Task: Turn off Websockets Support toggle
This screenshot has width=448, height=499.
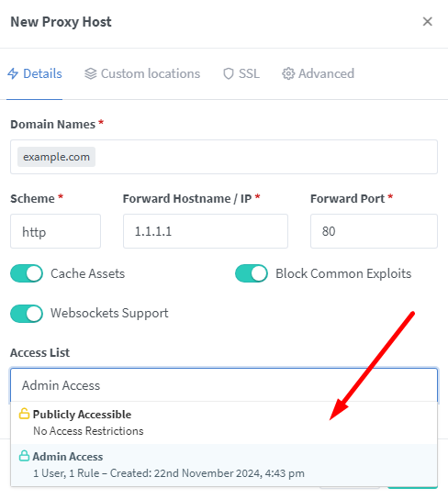Action: (27, 314)
